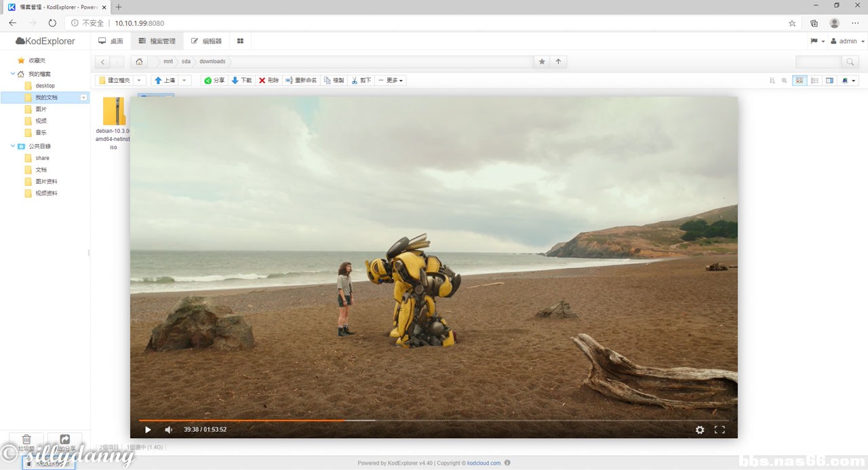Open the admin user menu
The width and height of the screenshot is (868, 470).
(848, 41)
